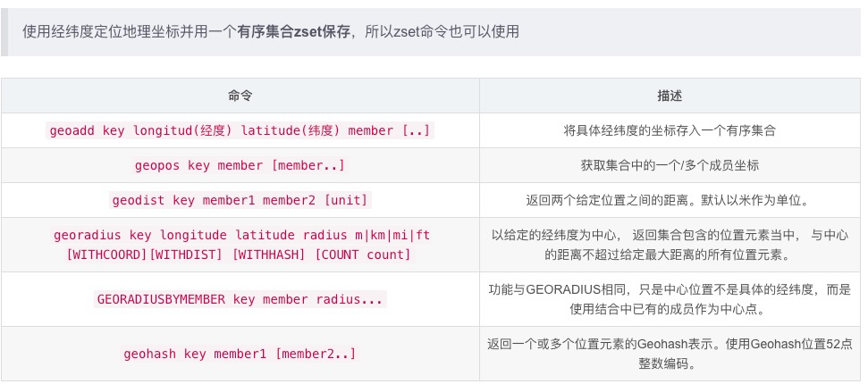This screenshot has height=384, width=868.
Task: Click description starting 返回一个或多个位置元素
Action: (670, 354)
